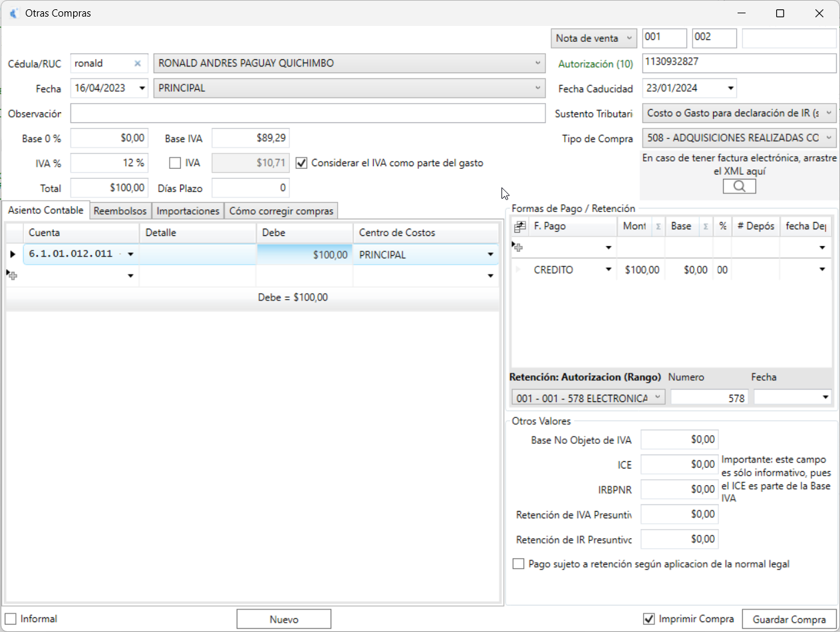
Task: Click the new row plus icon in Formas de Pago
Action: point(516,247)
